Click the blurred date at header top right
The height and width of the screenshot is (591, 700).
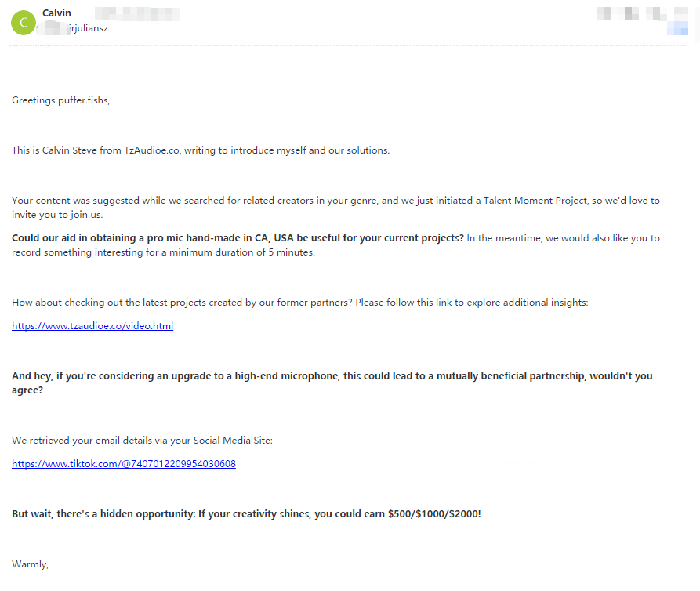tap(643, 13)
